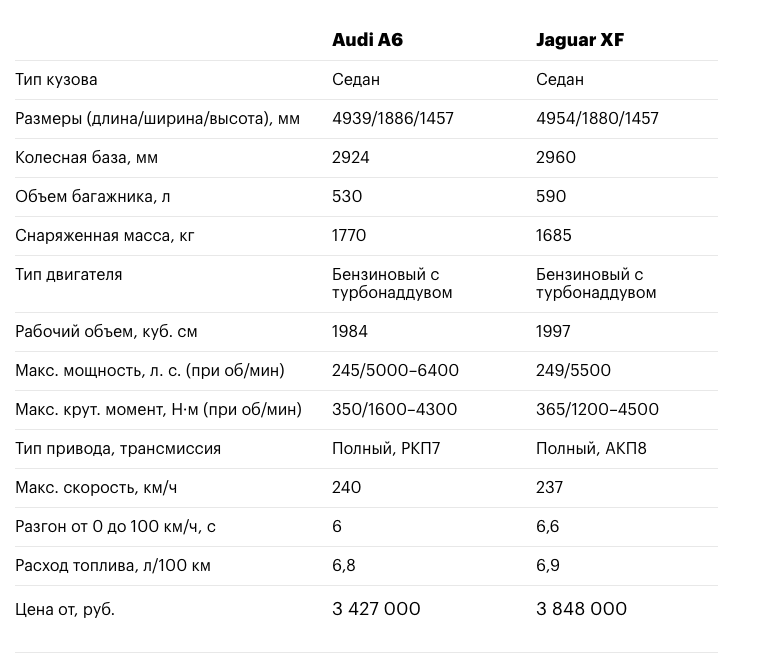
Task: Click Jaguar drivetrain value Полный, АКП8
Action: 591,449
